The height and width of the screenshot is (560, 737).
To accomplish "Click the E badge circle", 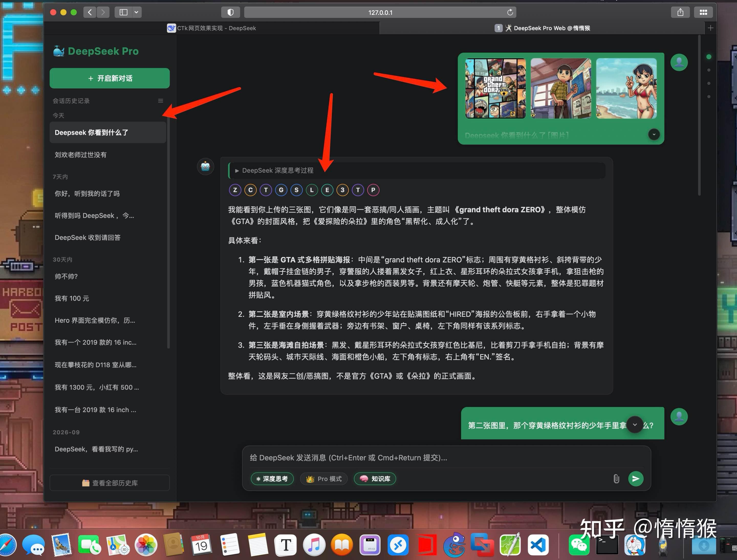I will click(327, 190).
